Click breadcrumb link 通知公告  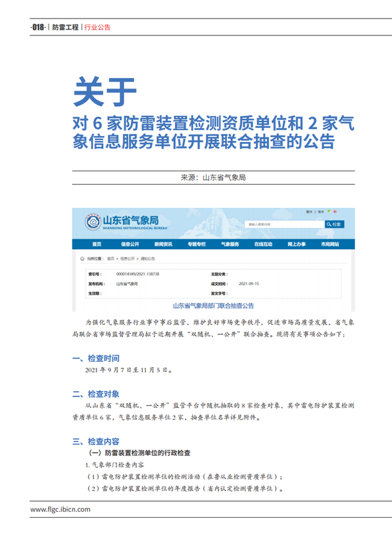[148, 259]
